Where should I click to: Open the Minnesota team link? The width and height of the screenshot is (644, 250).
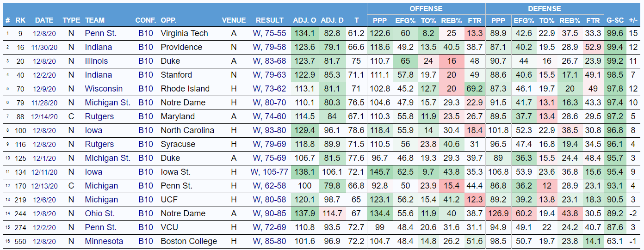coord(104,241)
